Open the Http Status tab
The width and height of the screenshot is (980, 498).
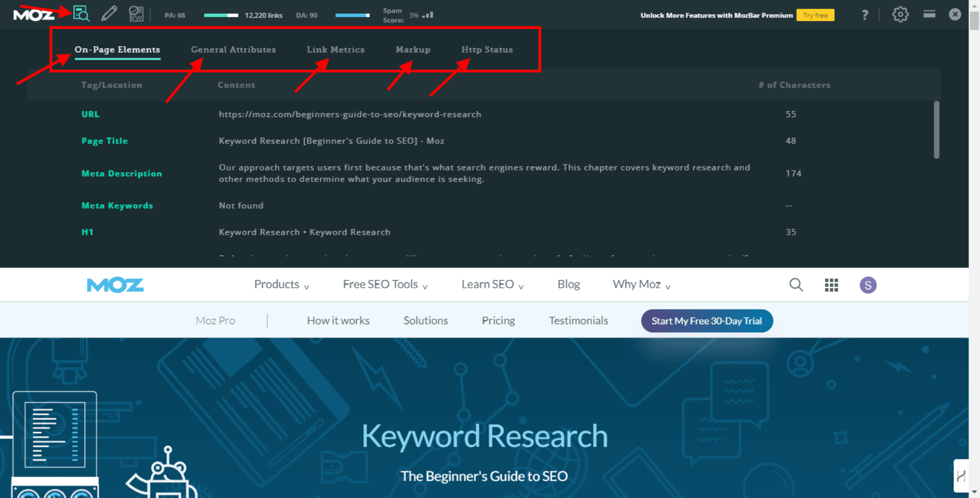tap(487, 50)
